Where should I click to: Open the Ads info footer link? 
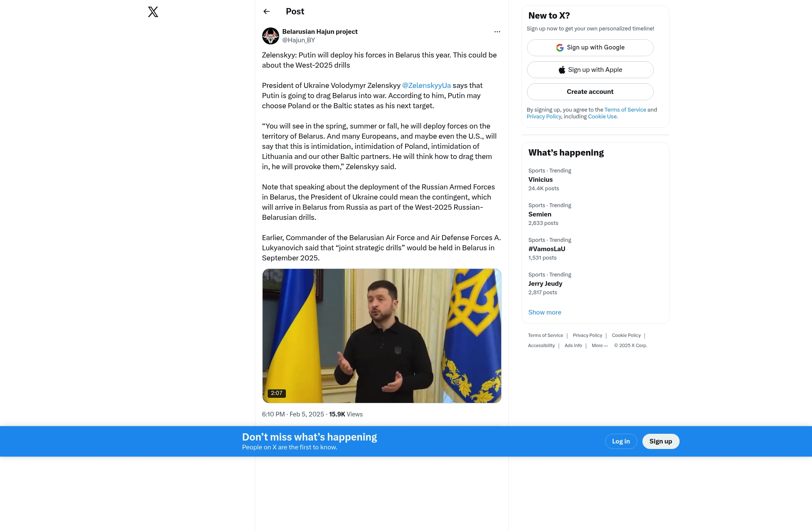(573, 345)
